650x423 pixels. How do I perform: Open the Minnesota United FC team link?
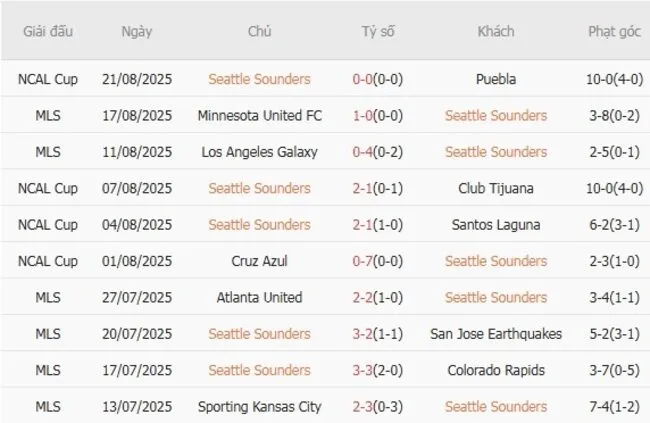point(259,116)
